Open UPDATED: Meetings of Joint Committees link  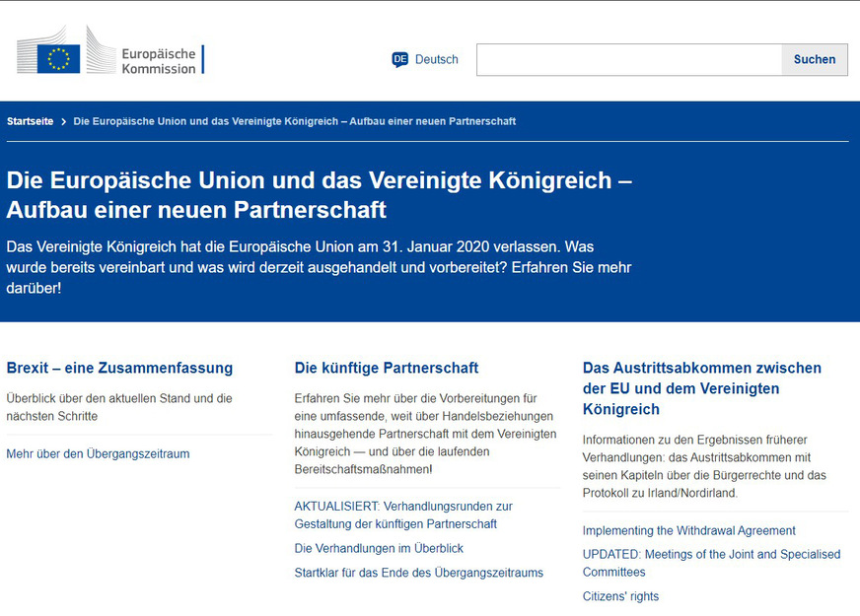point(711,563)
